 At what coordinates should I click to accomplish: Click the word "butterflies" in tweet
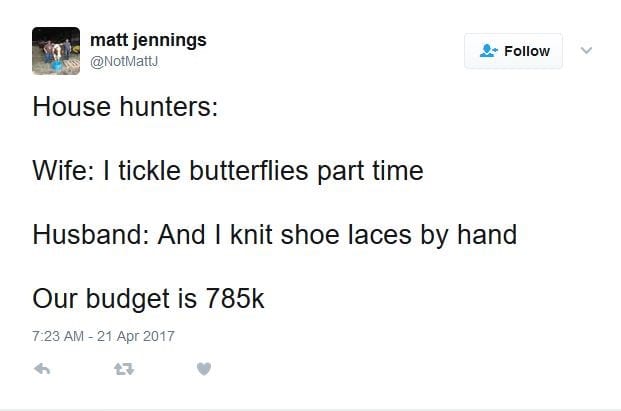click(249, 171)
